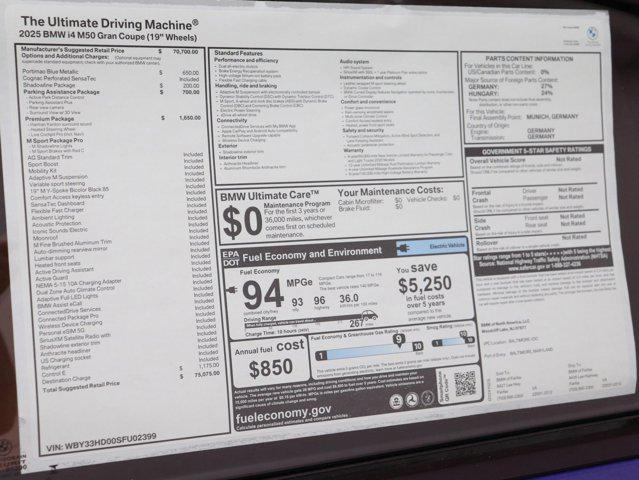Click '2025 BMW i4 M50 Gran Coupe' title

(x=108, y=36)
